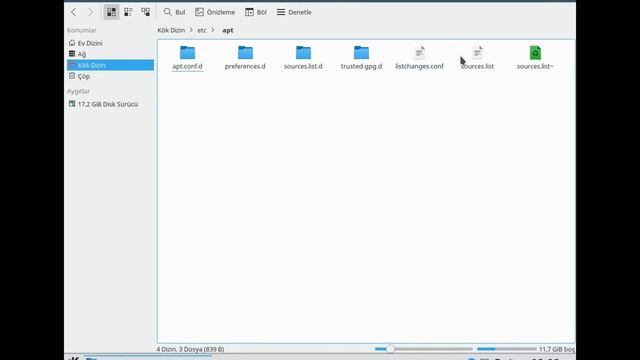
Task: Click the Konumlar section header
Action: pos(82,30)
